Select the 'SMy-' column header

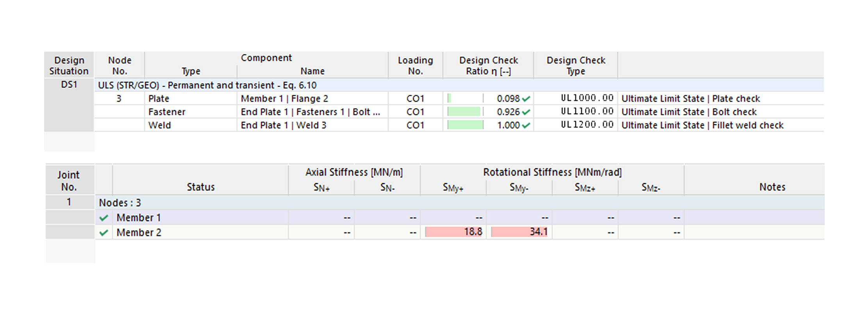[x=519, y=188]
